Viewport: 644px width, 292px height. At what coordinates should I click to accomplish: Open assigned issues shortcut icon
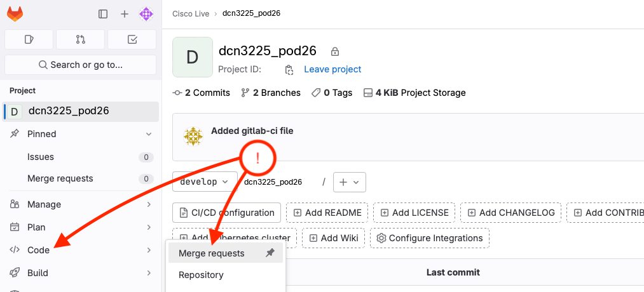click(29, 39)
